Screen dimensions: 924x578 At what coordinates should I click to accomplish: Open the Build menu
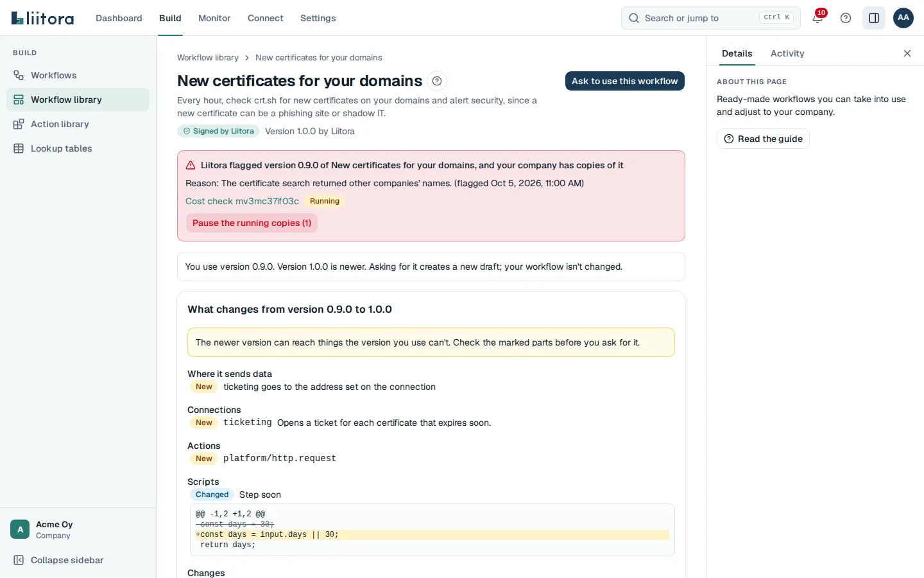click(x=170, y=18)
